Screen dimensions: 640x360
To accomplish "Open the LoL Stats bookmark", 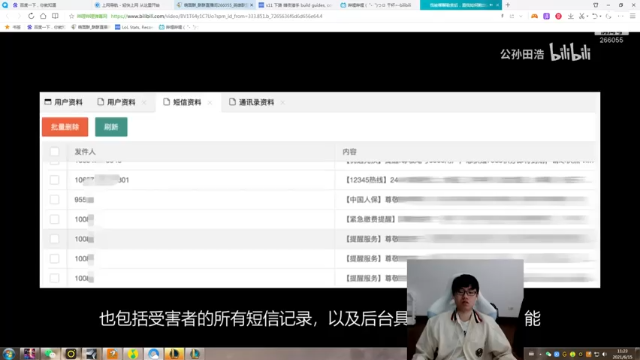I will [x=133, y=27].
